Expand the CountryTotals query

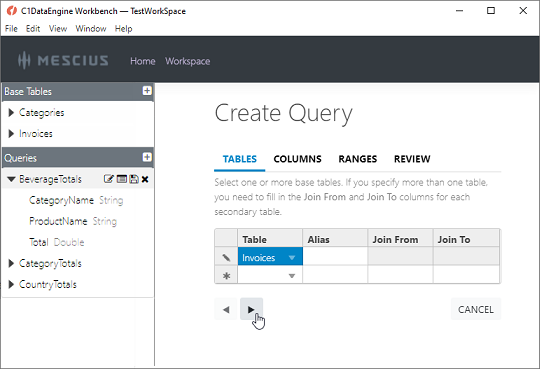click(11, 284)
